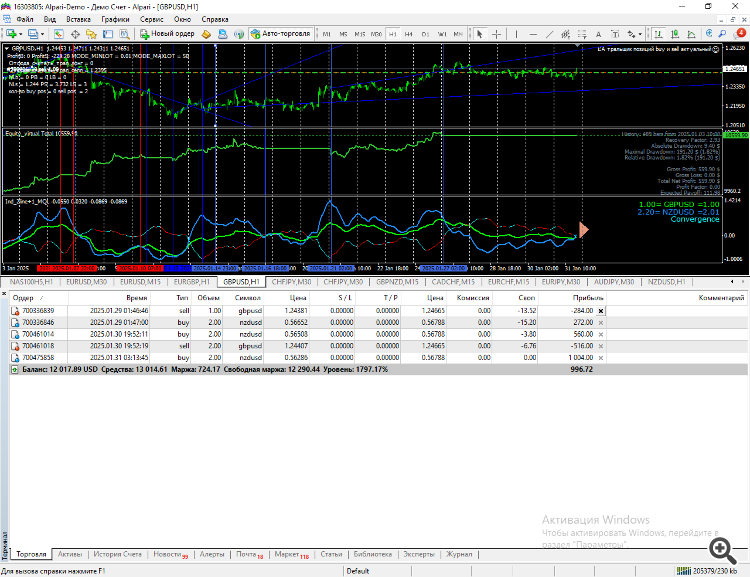Close order 700336839 with the x button
Viewport: 750px width, 577px height.
pyautogui.click(x=601, y=311)
